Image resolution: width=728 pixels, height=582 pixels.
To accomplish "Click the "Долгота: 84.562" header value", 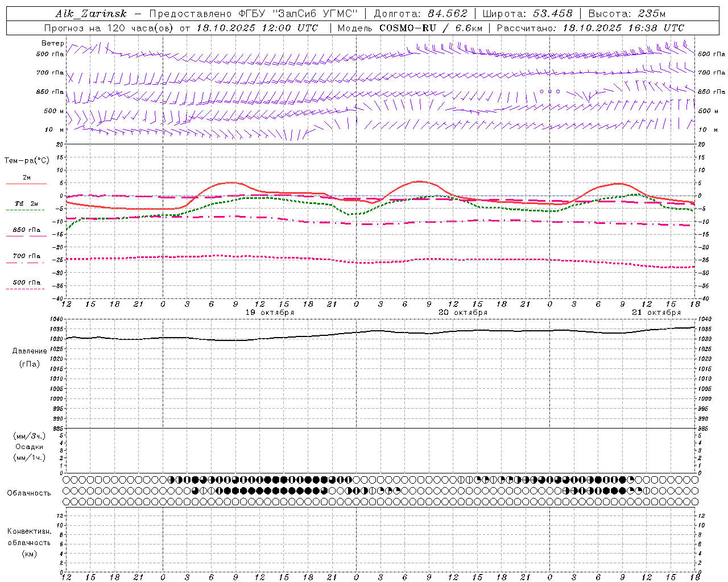I will pyautogui.click(x=420, y=14).
